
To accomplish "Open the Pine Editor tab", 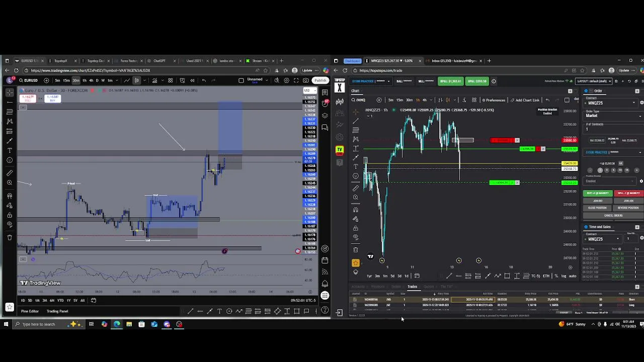I will pyautogui.click(x=30, y=311).
